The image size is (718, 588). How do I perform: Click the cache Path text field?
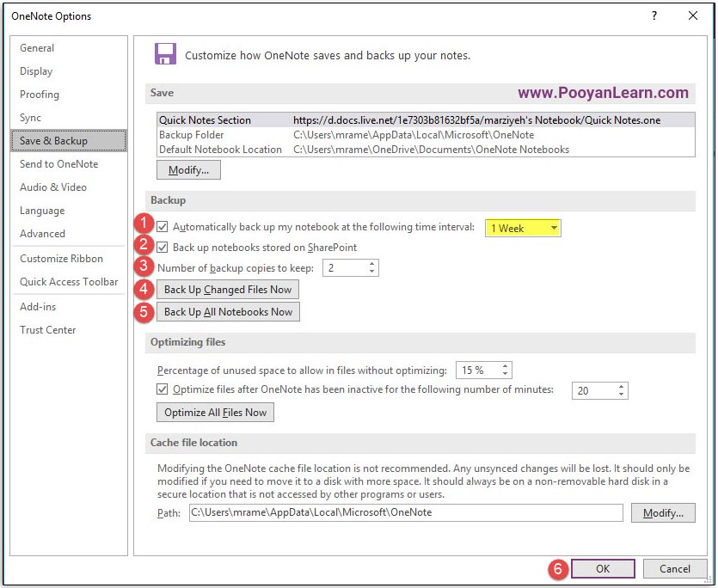tap(406, 512)
